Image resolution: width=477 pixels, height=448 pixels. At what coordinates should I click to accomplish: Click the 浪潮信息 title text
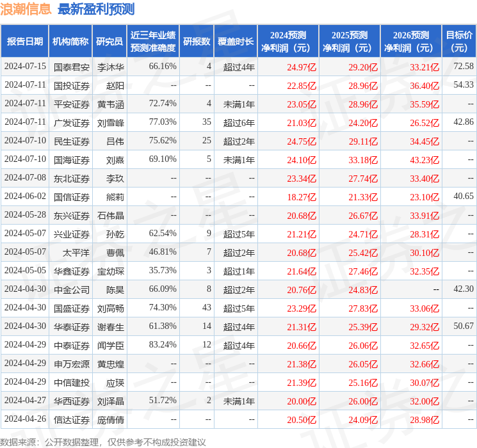[26, 9]
